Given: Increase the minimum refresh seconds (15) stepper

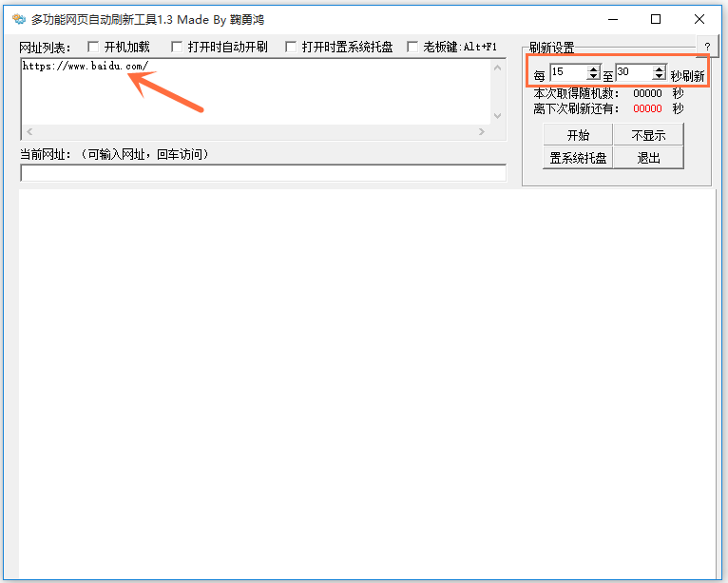Looking at the screenshot, I should click(593, 68).
